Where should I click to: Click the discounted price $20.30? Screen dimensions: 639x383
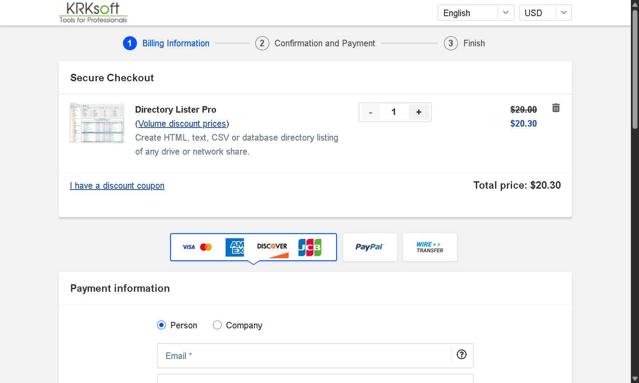tap(524, 123)
